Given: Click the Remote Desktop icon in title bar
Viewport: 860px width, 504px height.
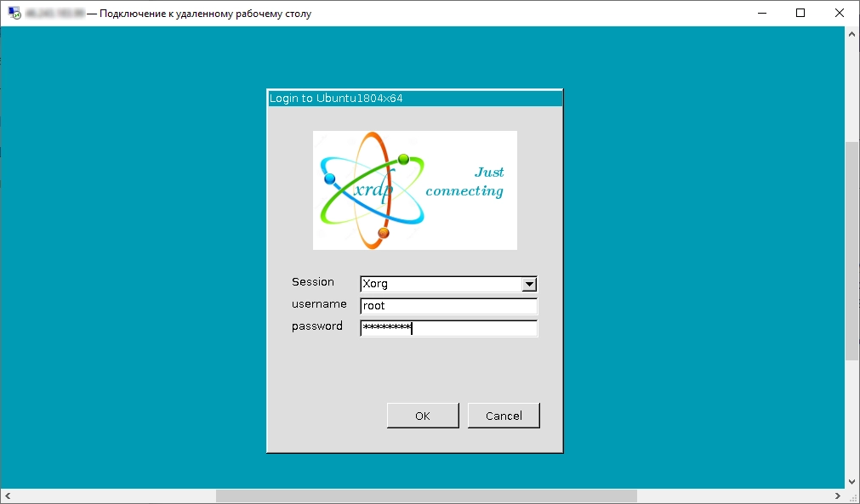Looking at the screenshot, I should [14, 14].
